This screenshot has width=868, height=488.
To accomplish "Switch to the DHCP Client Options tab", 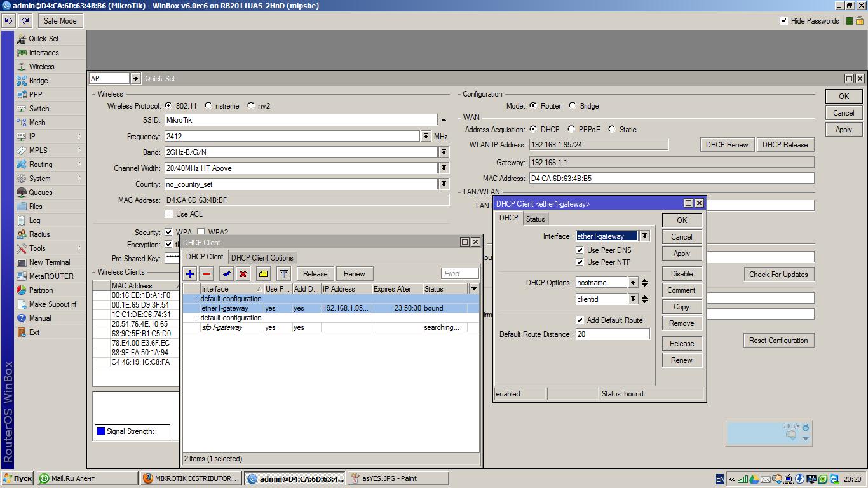I will pos(262,258).
